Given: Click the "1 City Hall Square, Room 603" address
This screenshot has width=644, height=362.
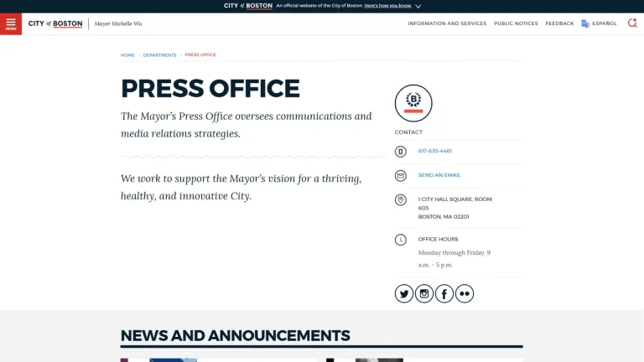Looking at the screenshot, I should pyautogui.click(x=454, y=204).
